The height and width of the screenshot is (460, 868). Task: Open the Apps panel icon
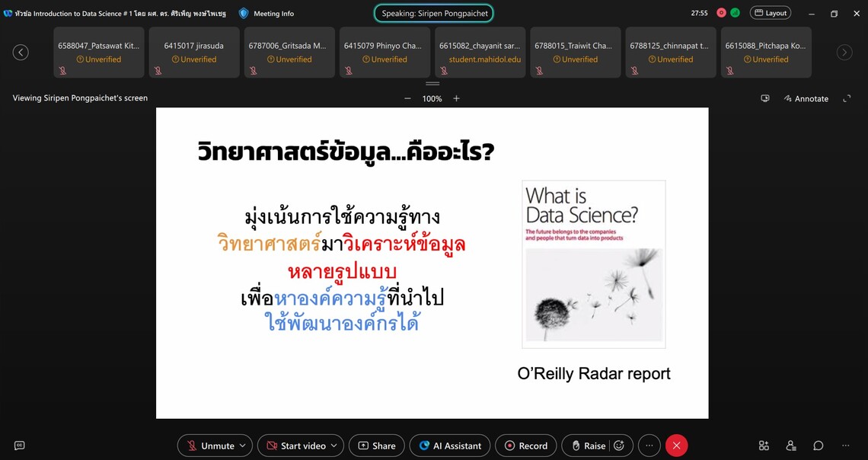coord(764,446)
